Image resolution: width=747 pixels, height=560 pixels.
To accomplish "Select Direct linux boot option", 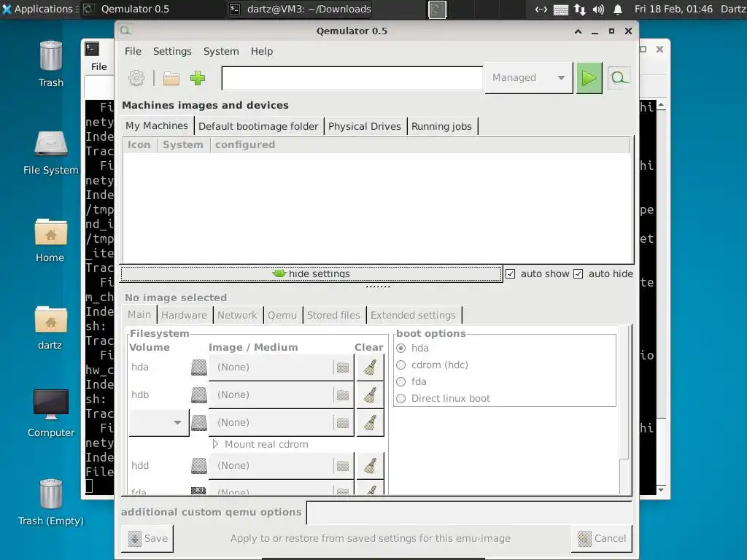I will pyautogui.click(x=401, y=399).
